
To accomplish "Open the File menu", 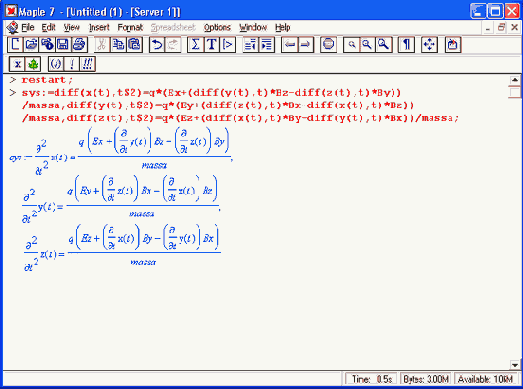I will pos(28,27).
